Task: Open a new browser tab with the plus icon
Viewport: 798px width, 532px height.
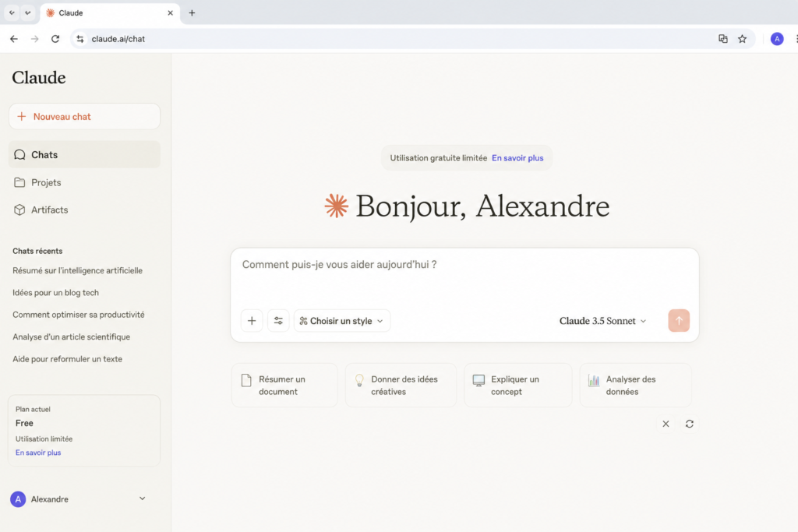Action: 192,12
